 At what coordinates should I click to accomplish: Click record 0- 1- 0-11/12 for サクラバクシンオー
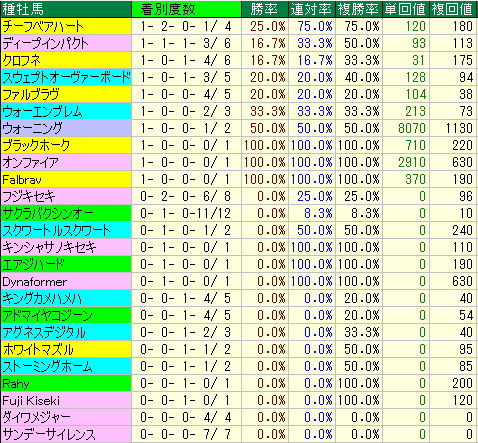click(x=185, y=213)
